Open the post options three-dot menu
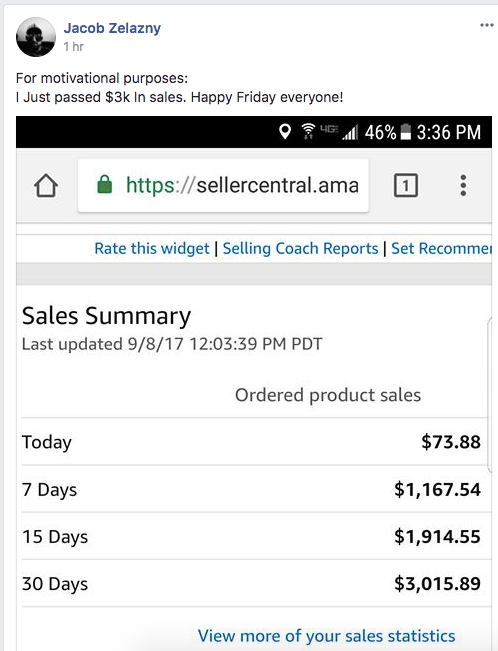498x651 pixels. click(486, 25)
